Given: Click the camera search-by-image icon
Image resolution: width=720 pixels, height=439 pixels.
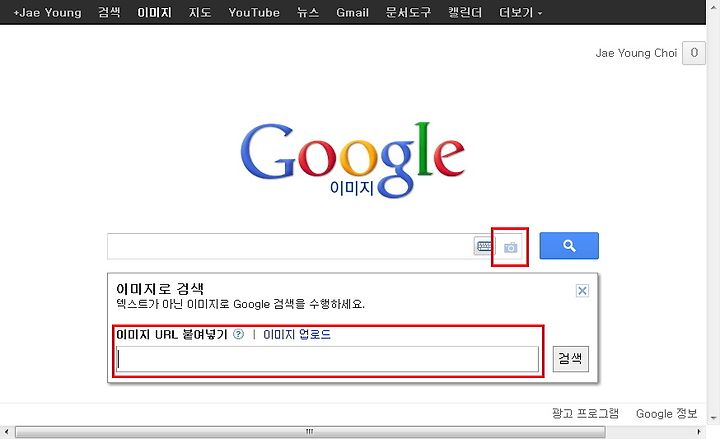Looking at the screenshot, I should [510, 248].
